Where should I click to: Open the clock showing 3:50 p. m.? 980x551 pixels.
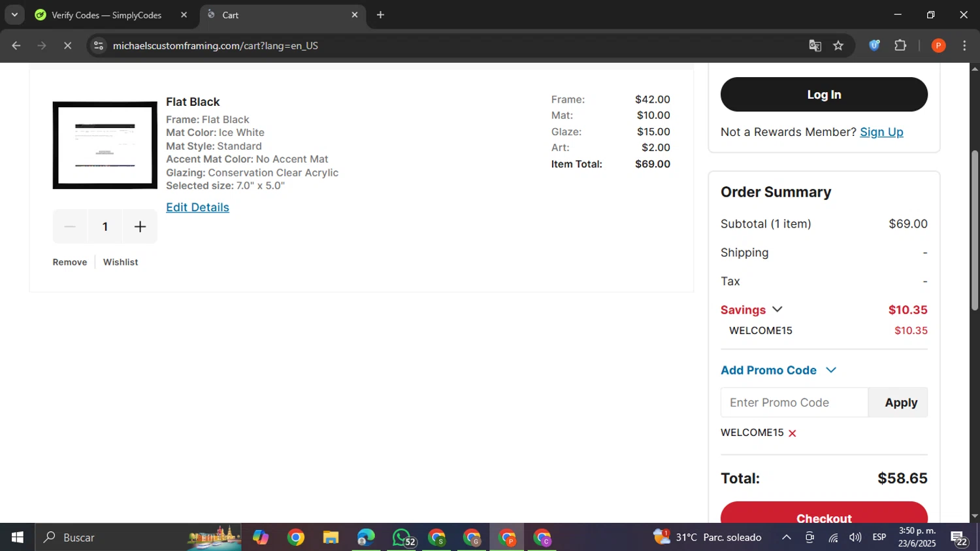pos(917,537)
